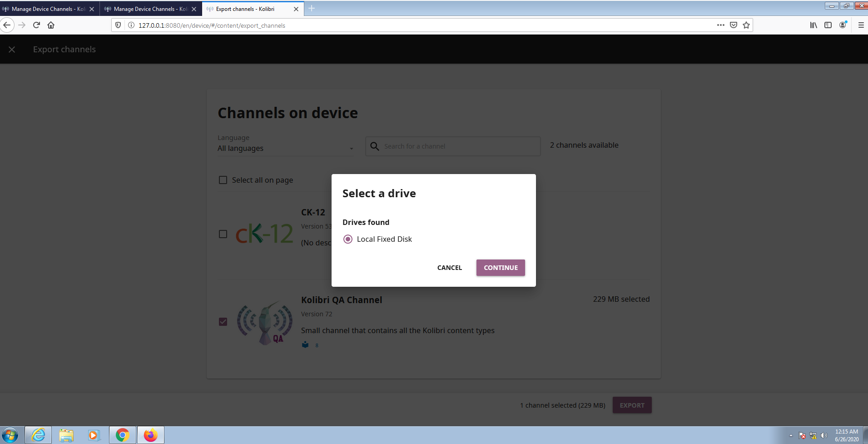Open the Windows Start menu

10,435
